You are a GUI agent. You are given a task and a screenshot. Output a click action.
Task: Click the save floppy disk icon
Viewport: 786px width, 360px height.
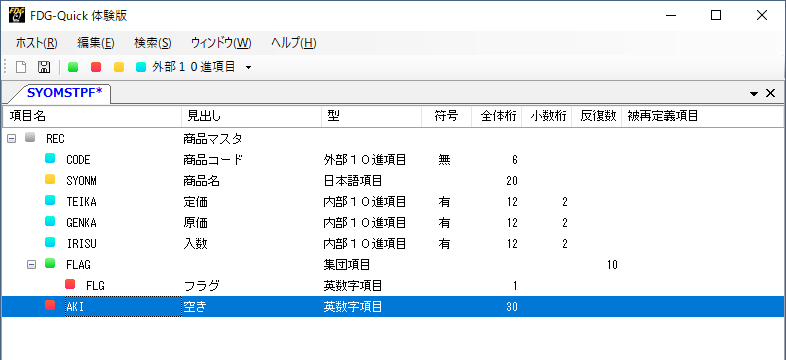pyautogui.click(x=44, y=67)
